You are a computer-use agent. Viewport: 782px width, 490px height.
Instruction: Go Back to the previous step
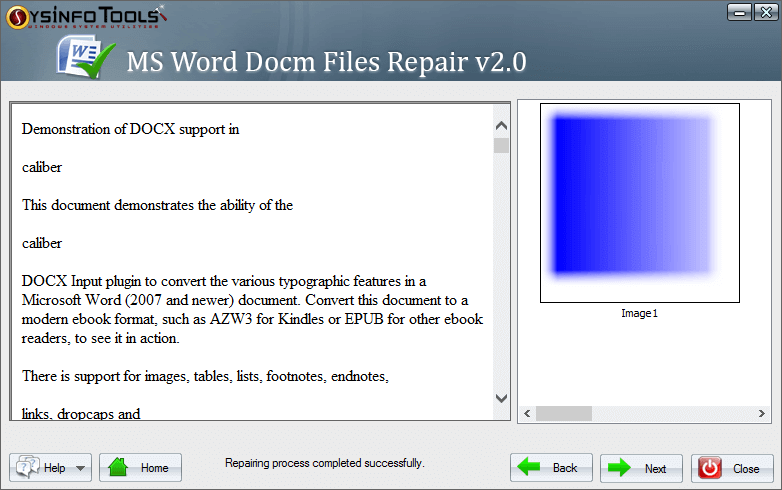(x=551, y=468)
